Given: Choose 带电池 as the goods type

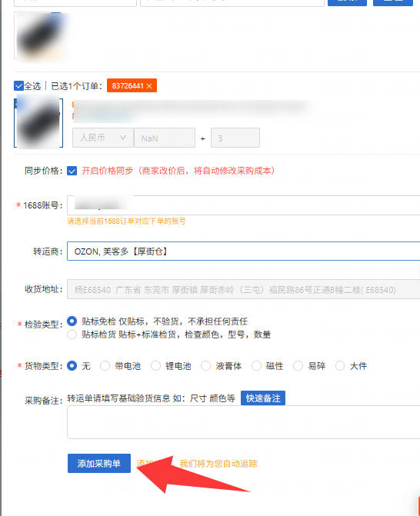Looking at the screenshot, I should coord(105,365).
